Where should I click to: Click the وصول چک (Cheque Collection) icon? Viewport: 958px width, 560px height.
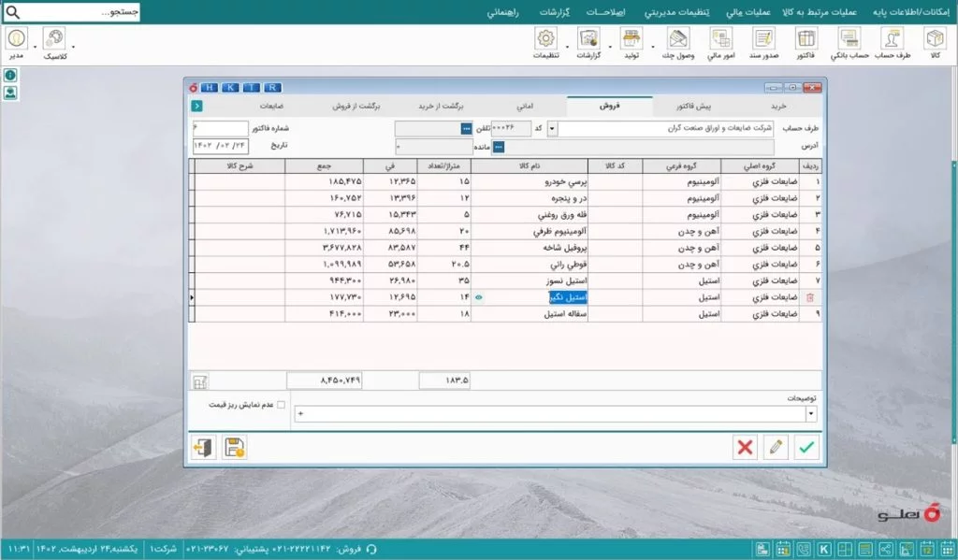click(677, 39)
